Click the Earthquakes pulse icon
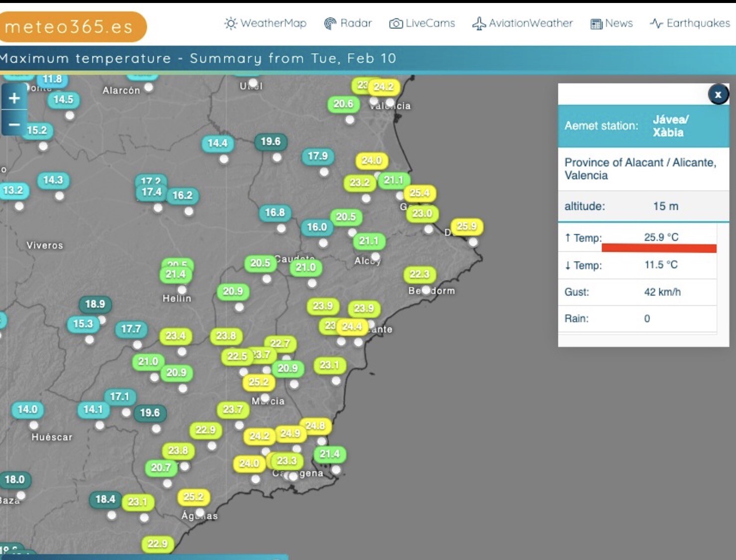736x560 pixels. [656, 23]
